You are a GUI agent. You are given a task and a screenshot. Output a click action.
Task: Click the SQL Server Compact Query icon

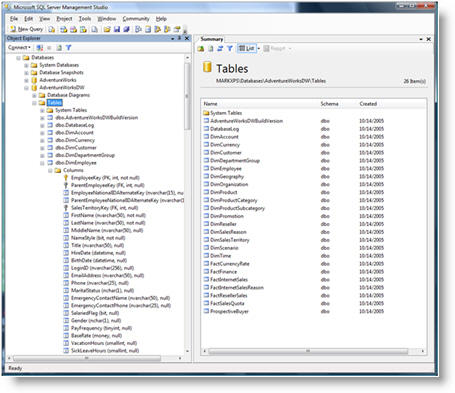pyautogui.click(x=95, y=29)
